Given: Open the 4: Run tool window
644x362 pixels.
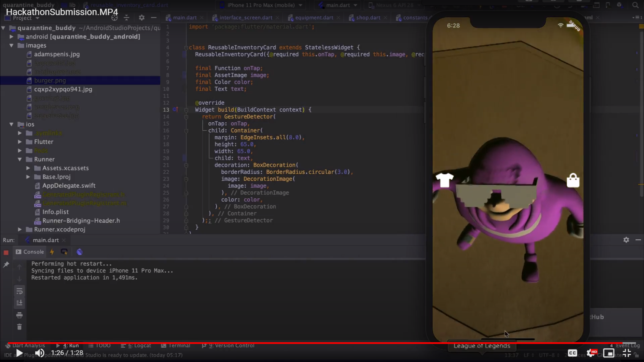Looking at the screenshot, I should point(67,346).
